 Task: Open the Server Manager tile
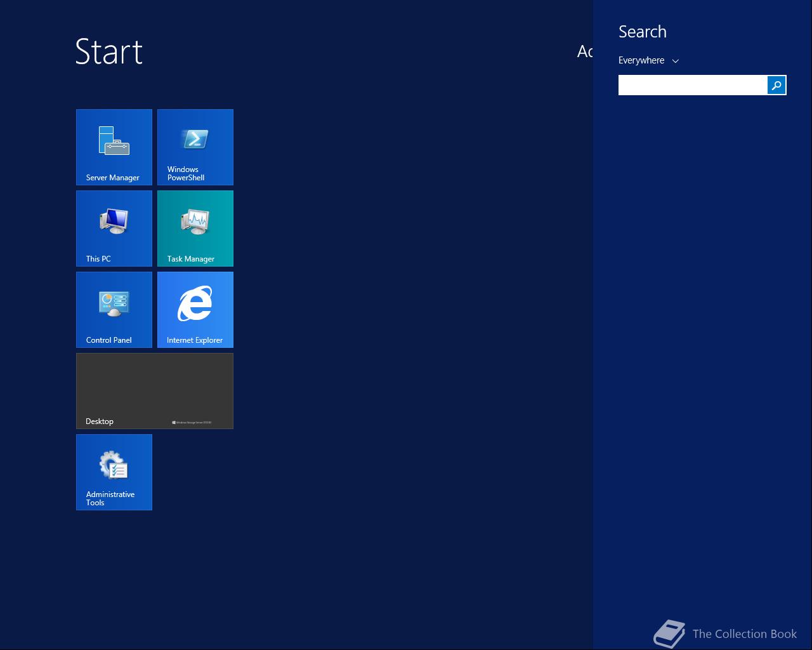pyautogui.click(x=114, y=147)
